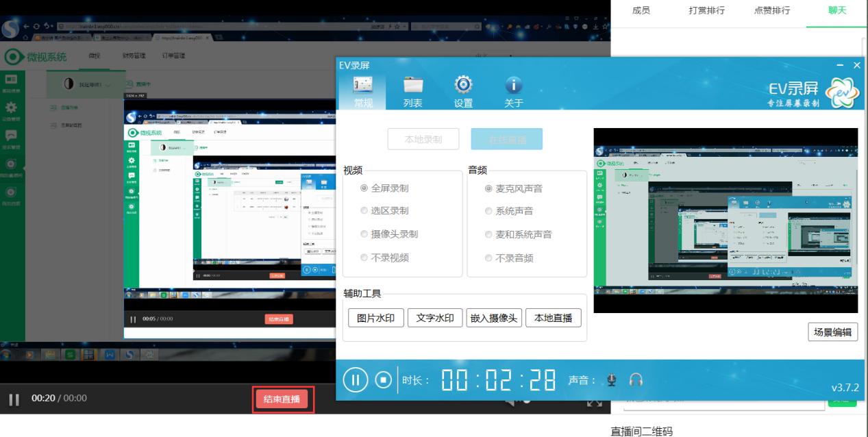Click the 本地录制 button
Screen dimensions: 868x437
tap(423, 139)
